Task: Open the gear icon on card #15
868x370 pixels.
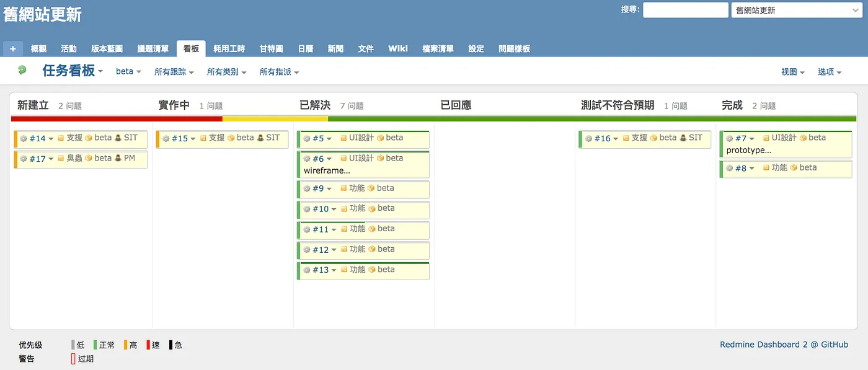Action: coord(166,138)
